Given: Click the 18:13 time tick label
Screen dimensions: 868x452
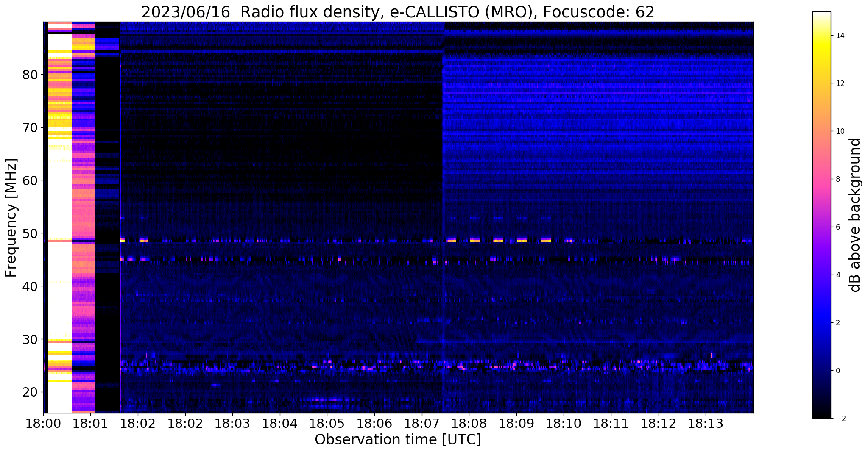Looking at the screenshot, I should (706, 423).
